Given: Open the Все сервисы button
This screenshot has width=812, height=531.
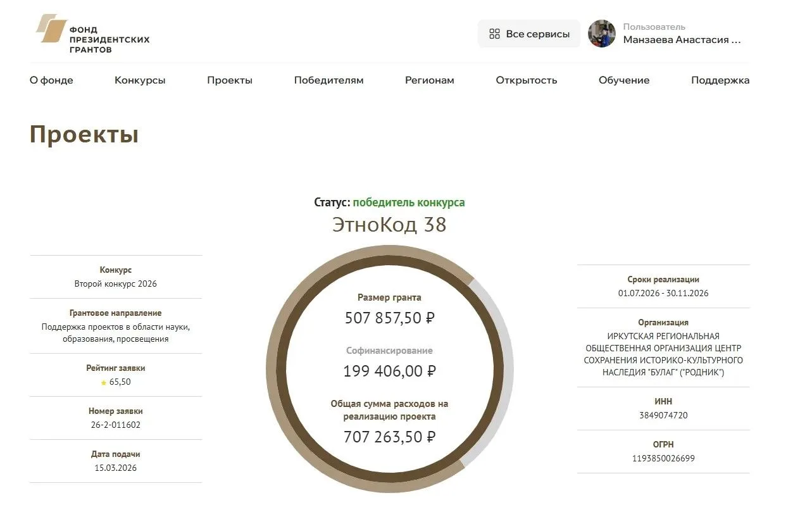Looking at the screenshot, I should coord(529,34).
